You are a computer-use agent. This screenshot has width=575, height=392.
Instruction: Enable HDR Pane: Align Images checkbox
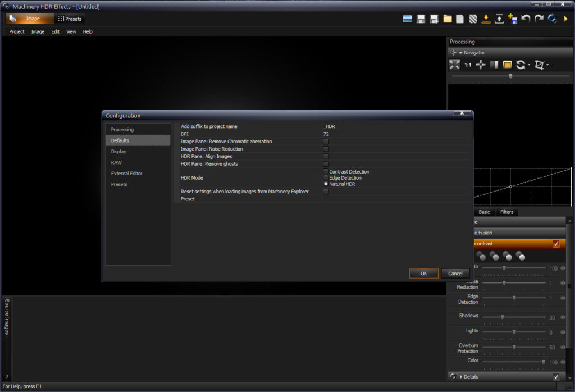click(x=326, y=157)
